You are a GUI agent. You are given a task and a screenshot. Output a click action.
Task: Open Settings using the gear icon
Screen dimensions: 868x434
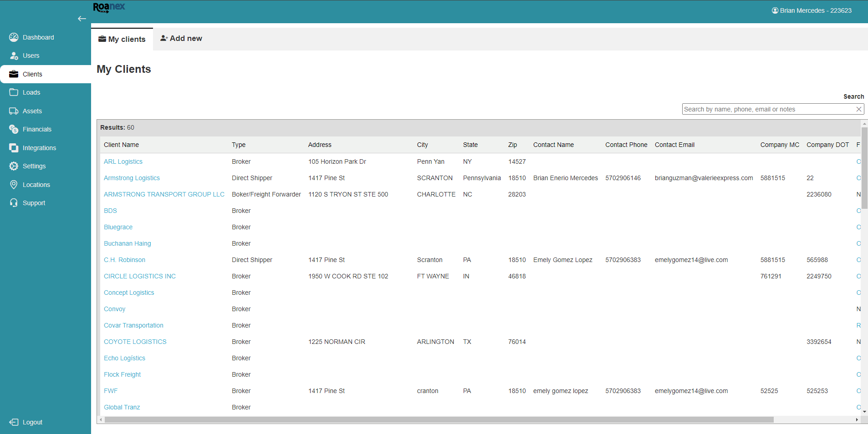click(x=14, y=166)
